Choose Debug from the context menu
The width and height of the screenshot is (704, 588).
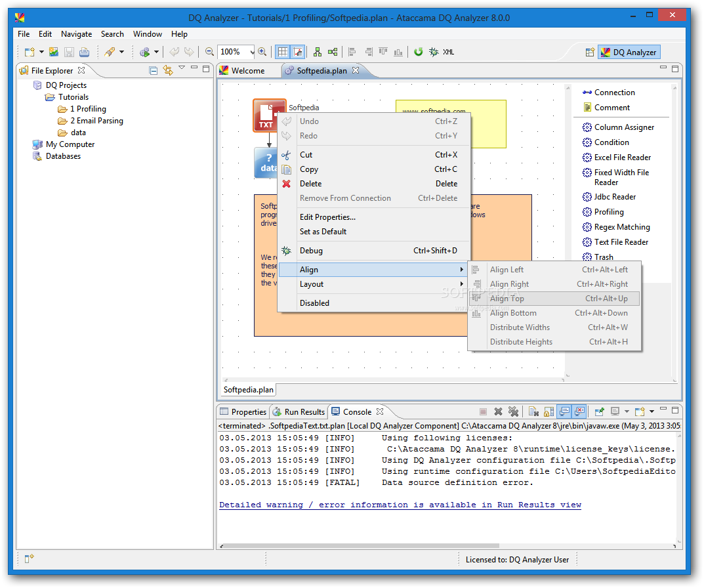[x=373, y=251]
